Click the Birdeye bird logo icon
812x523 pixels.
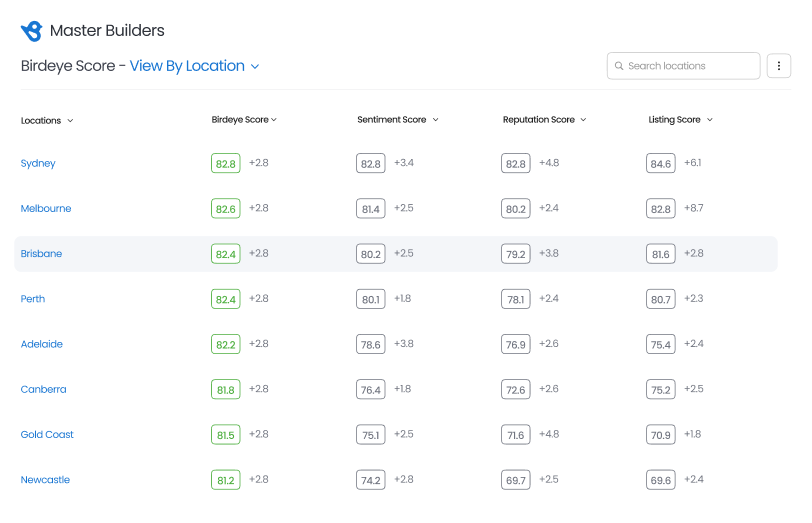(x=32, y=31)
